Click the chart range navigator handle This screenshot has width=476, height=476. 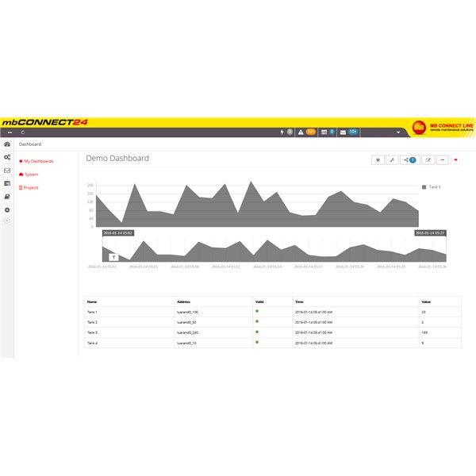point(113,257)
